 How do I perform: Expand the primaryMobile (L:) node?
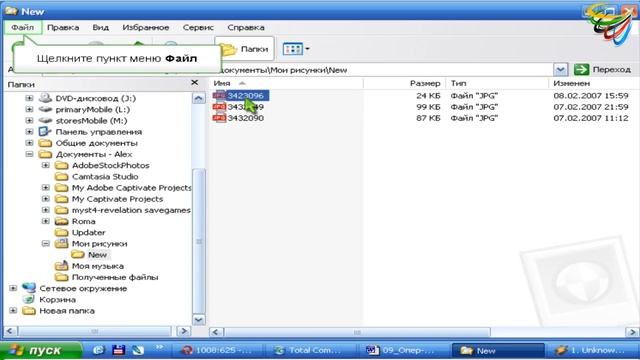click(29, 109)
